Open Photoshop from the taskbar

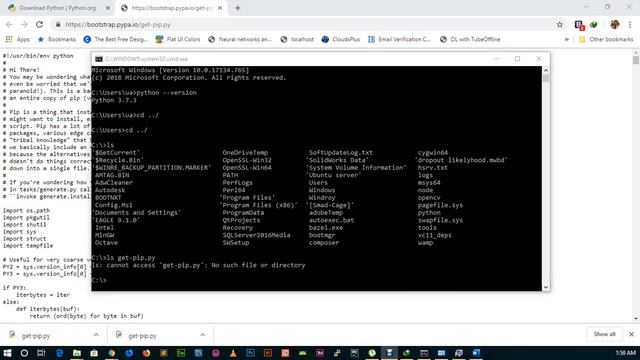tap(250, 353)
